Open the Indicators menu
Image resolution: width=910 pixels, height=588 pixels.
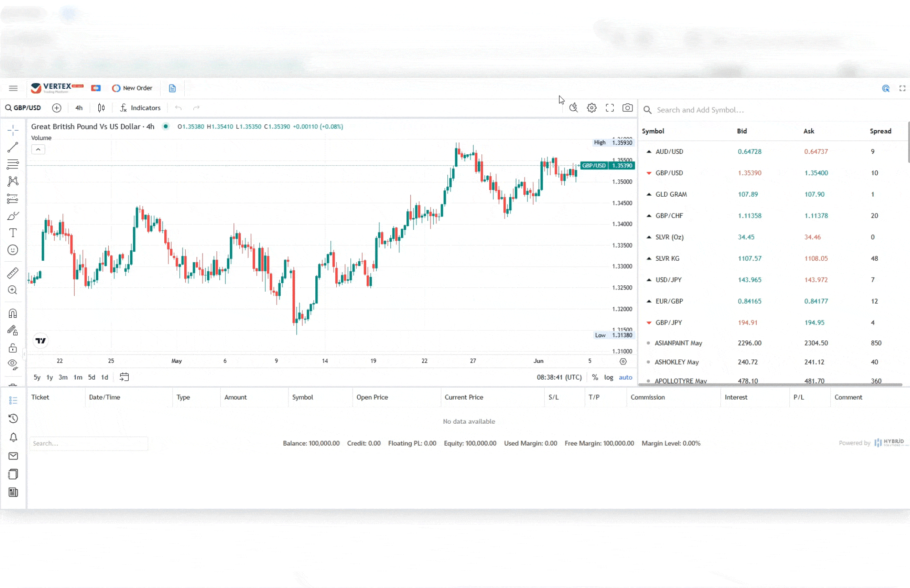(x=140, y=108)
